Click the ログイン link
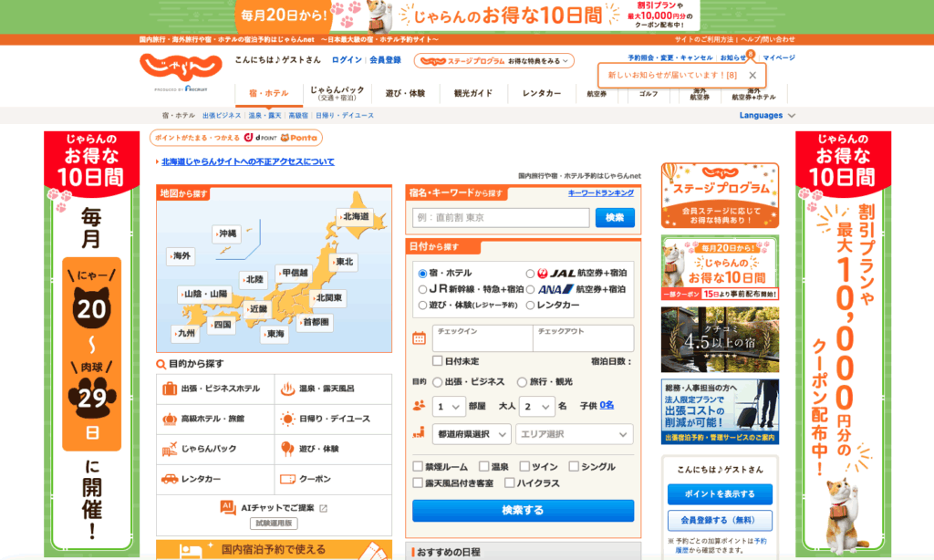934x560 pixels. pyautogui.click(x=347, y=60)
